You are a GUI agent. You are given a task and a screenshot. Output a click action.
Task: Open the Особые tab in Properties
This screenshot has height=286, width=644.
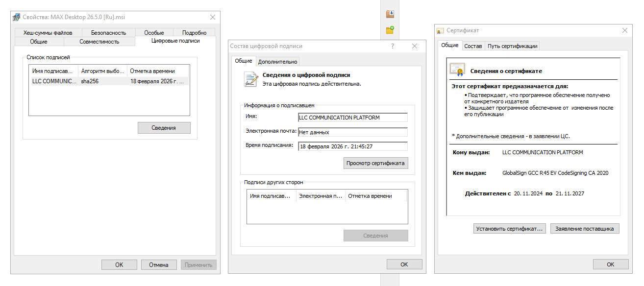pos(154,33)
